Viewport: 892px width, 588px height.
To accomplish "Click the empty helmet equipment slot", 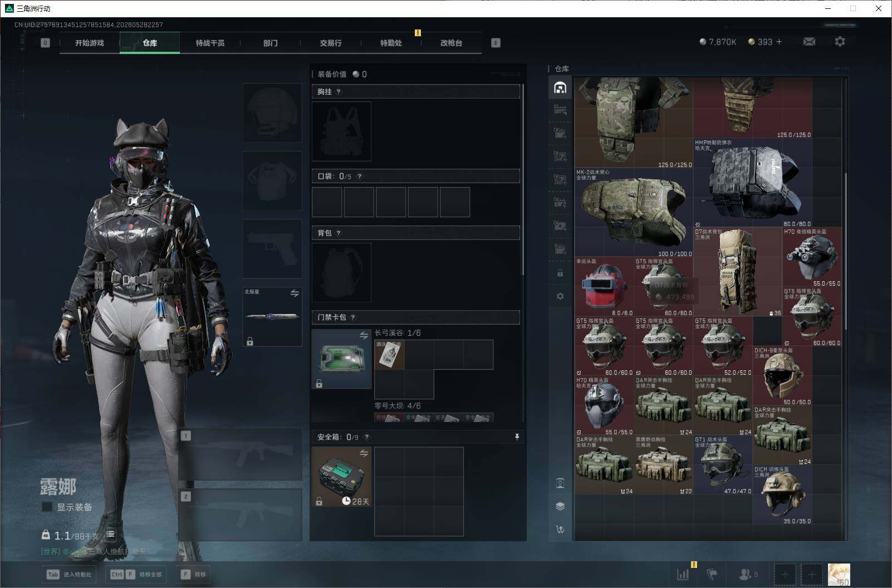I will point(272,113).
